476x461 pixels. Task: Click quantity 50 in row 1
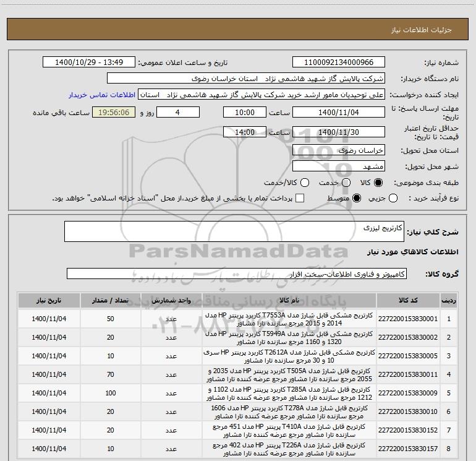pos(110,319)
